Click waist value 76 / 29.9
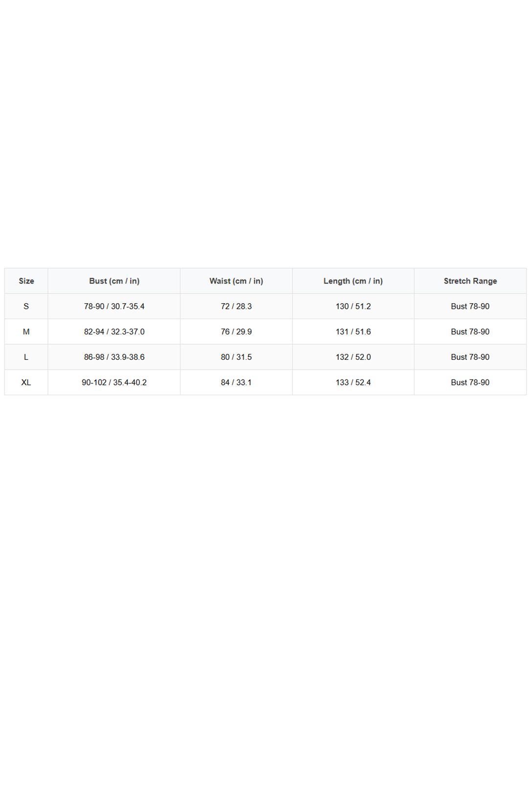 [236, 332]
